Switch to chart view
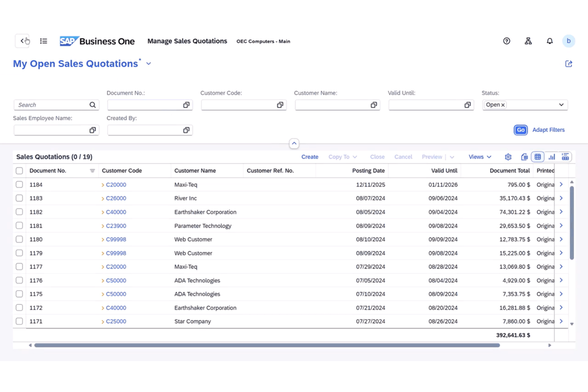The width and height of the screenshot is (588, 392). tap(552, 157)
